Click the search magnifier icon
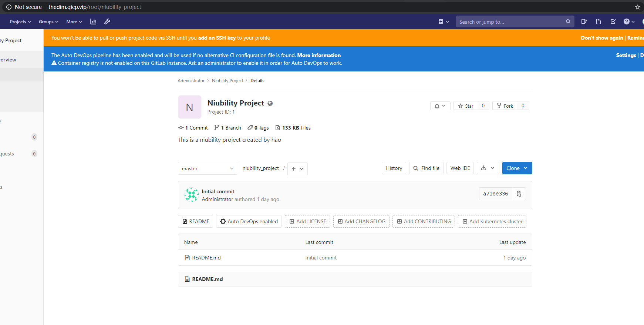The height and width of the screenshot is (325, 644). [568, 22]
